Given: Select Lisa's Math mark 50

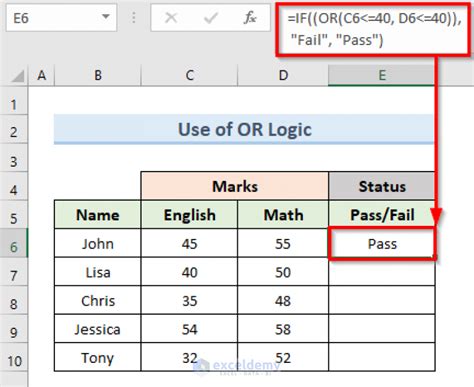Looking at the screenshot, I should 283,271.
